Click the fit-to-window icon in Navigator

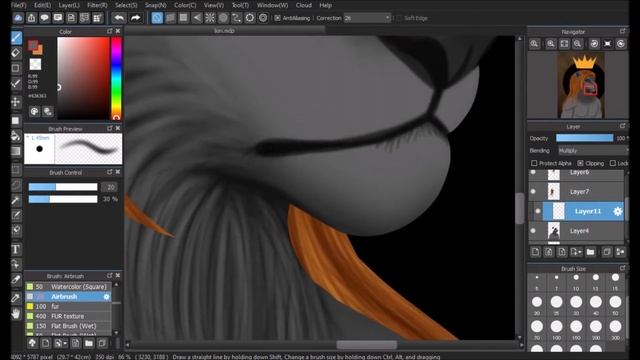564,44
